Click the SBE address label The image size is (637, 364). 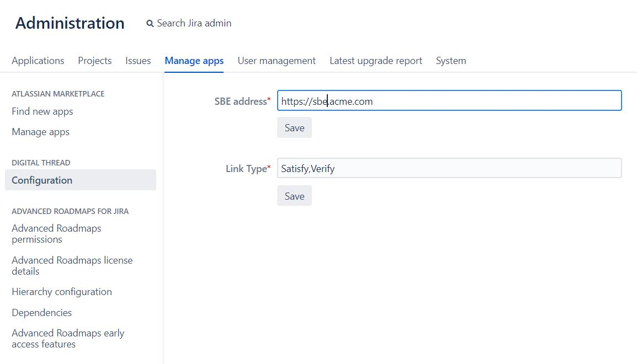tap(242, 101)
